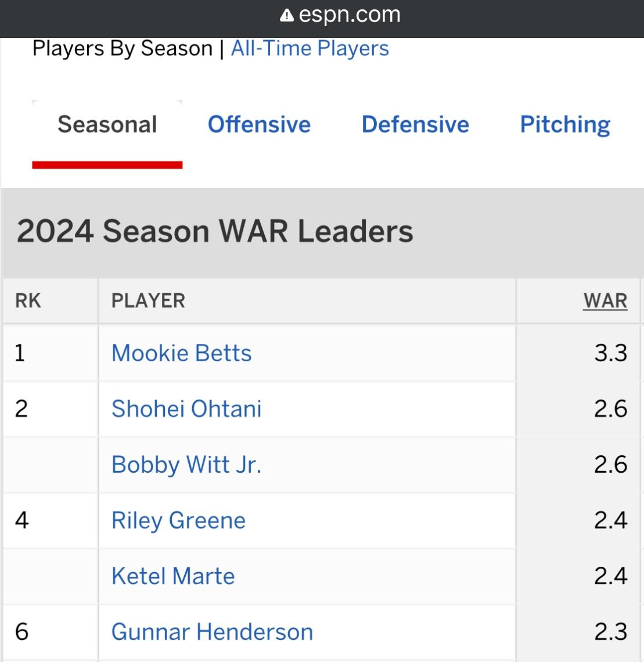The image size is (644, 662).
Task: Click the Players By Season label
Action: [123, 48]
